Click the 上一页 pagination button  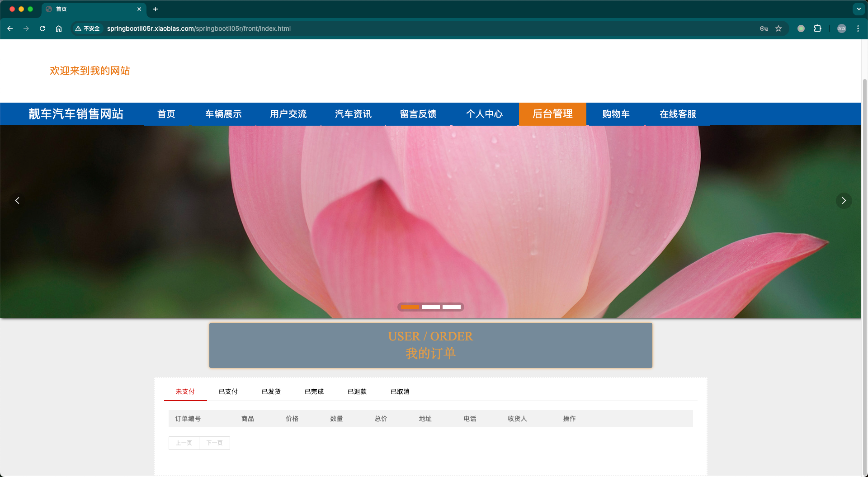coord(184,443)
